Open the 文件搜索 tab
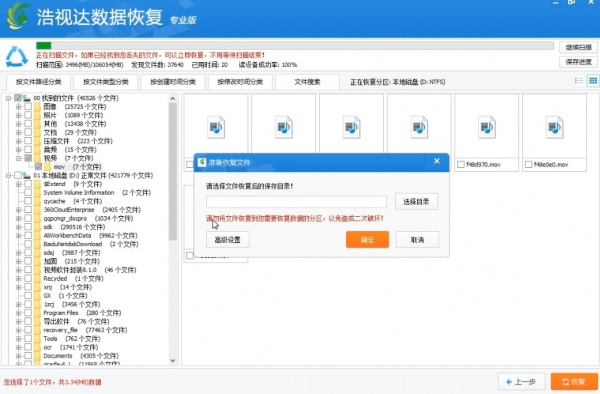600x394 pixels. click(x=307, y=82)
